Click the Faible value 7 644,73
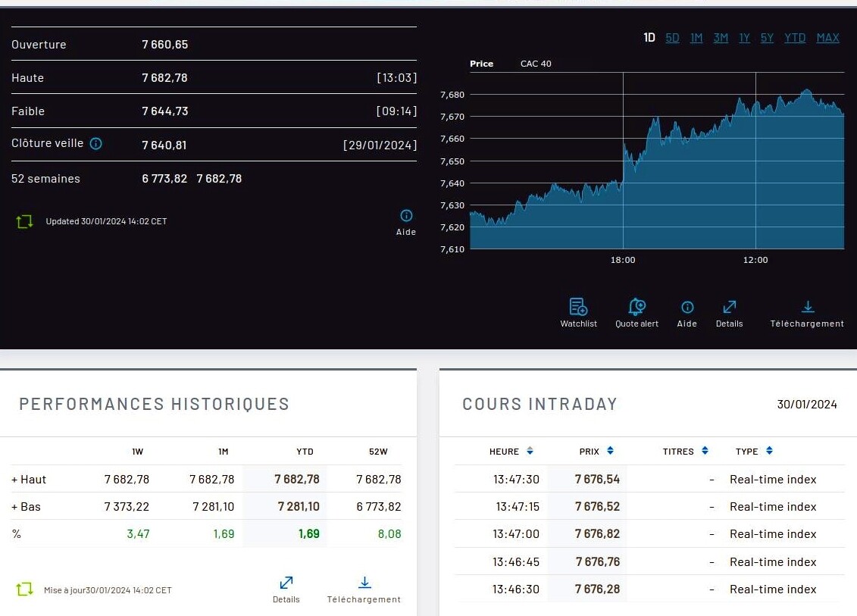This screenshot has height=616, width=857. (x=165, y=111)
